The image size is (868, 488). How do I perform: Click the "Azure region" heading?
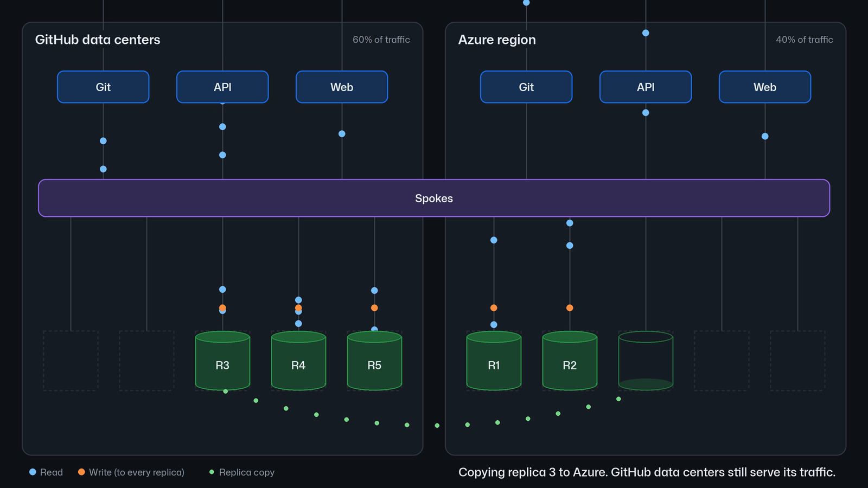[497, 40]
